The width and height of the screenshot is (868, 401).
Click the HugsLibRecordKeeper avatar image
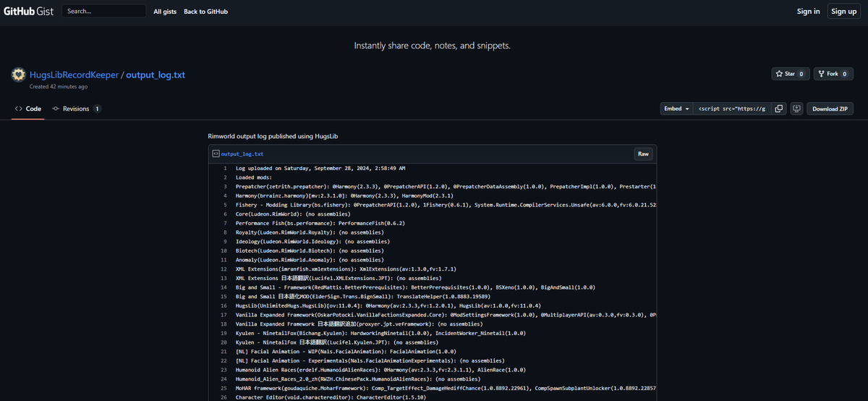(19, 75)
